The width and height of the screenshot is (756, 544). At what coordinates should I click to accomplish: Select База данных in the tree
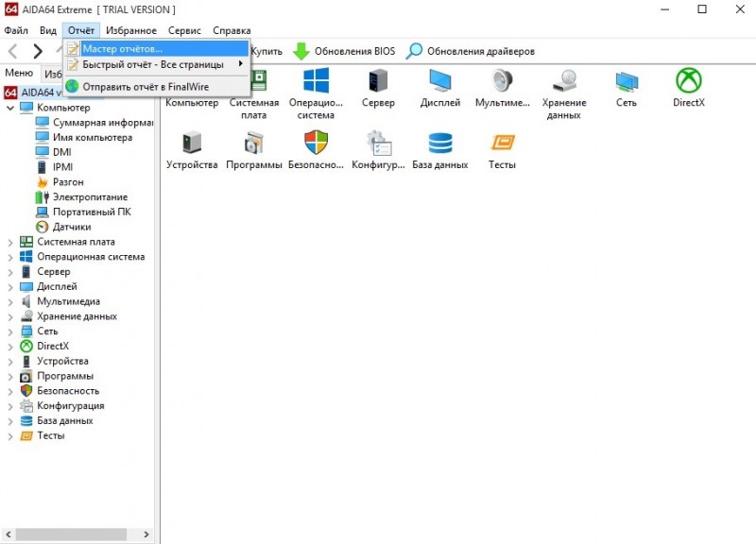click(65, 420)
